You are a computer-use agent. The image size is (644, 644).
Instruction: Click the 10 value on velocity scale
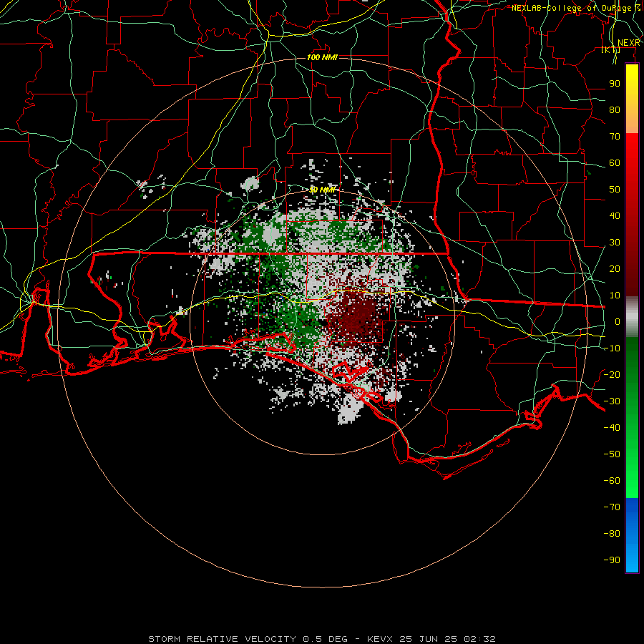[615, 296]
